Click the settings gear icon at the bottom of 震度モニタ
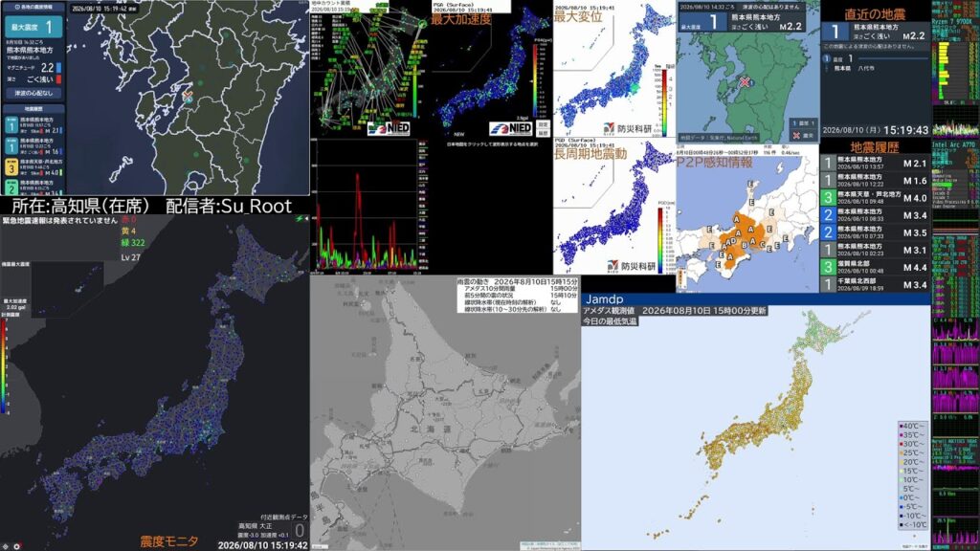This screenshot has width=980, height=551. (17, 546)
